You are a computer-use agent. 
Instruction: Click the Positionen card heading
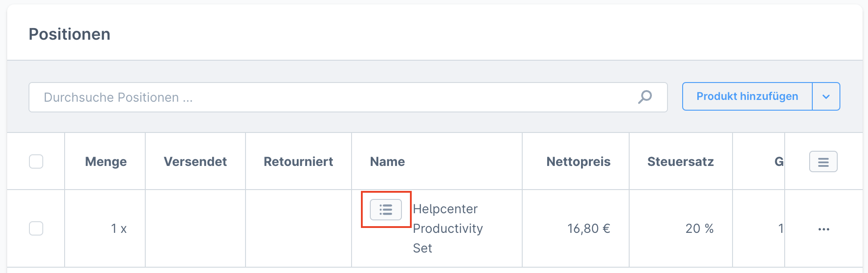tap(70, 34)
